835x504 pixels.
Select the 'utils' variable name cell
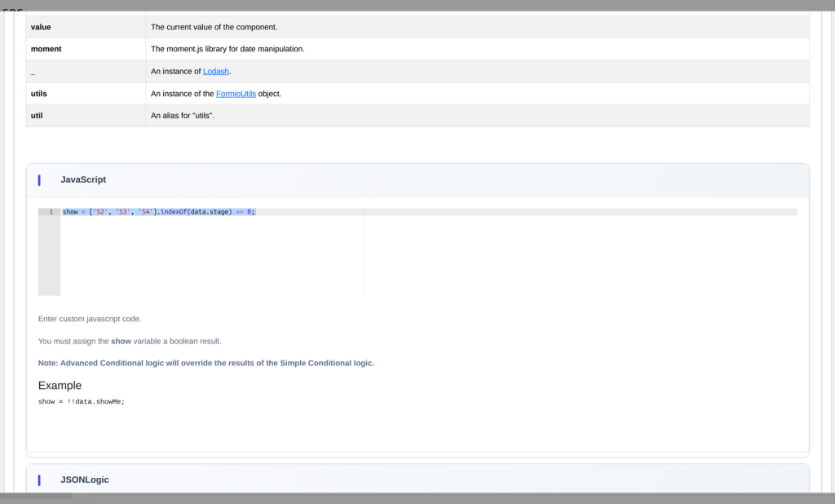coord(86,94)
